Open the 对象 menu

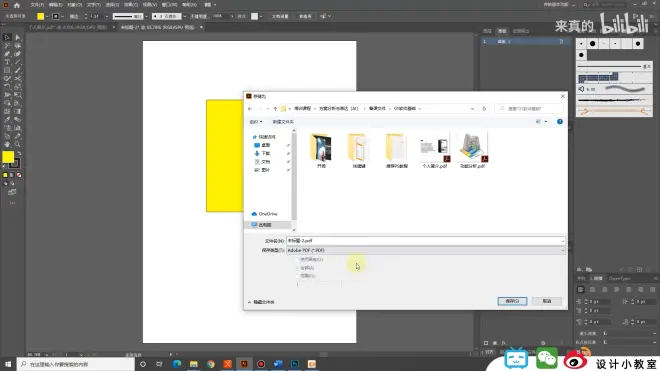(x=75, y=5)
